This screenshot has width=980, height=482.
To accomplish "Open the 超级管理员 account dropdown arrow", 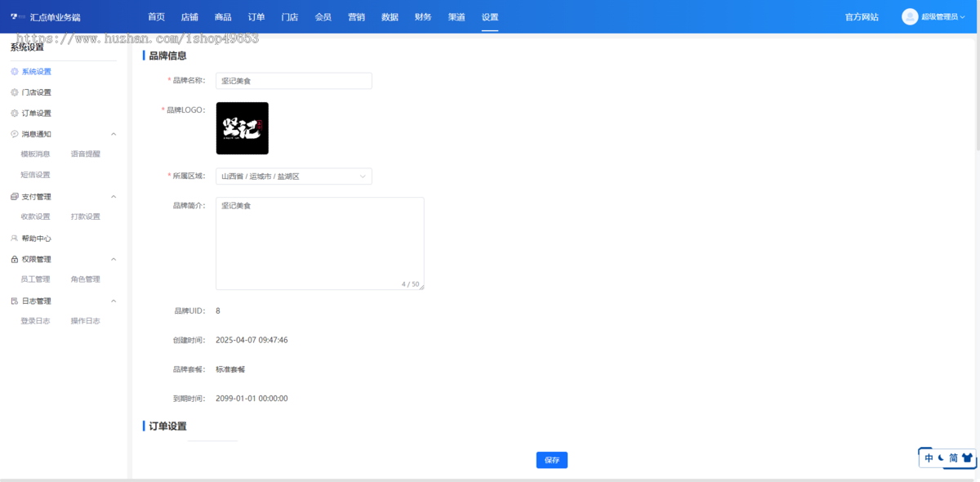I will point(964,17).
